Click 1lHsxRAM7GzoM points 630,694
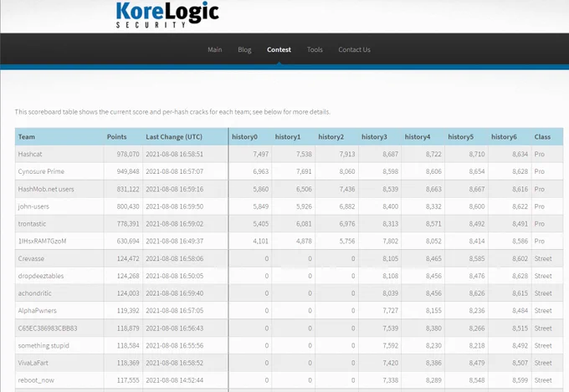The height and width of the screenshot is (392, 569). [128, 242]
